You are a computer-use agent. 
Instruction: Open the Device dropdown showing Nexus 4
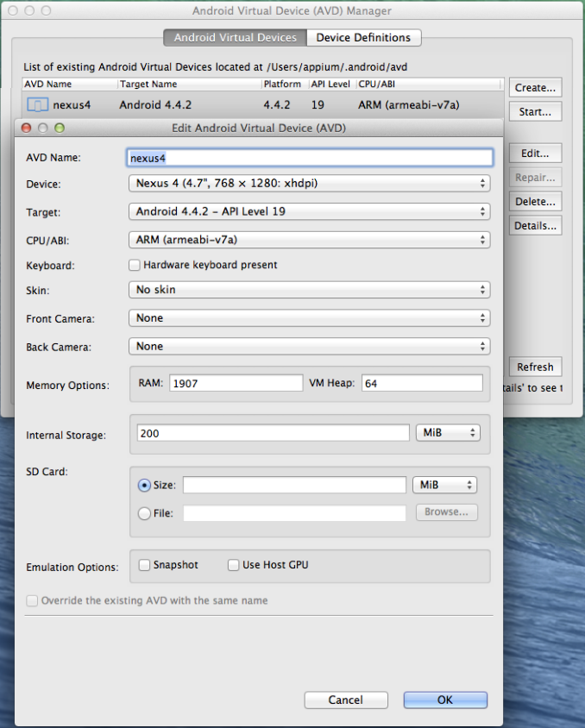[x=309, y=184]
